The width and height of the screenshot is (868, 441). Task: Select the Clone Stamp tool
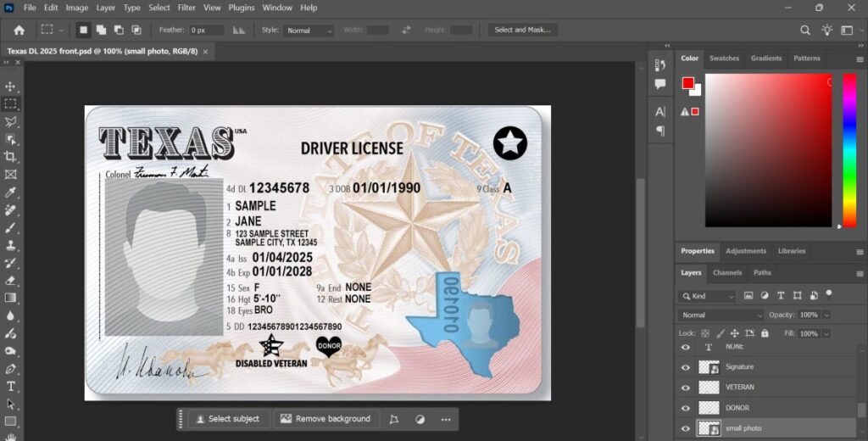pos(10,245)
